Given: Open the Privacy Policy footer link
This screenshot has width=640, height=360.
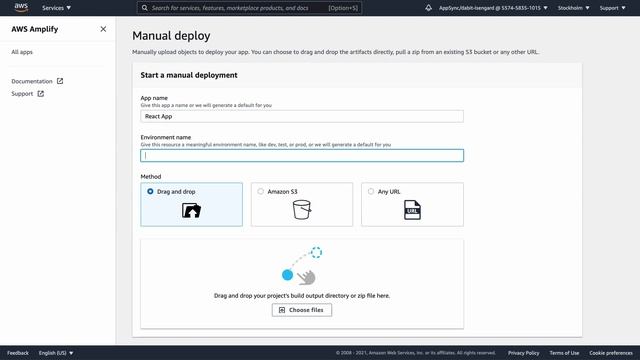Looking at the screenshot, I should [x=524, y=353].
